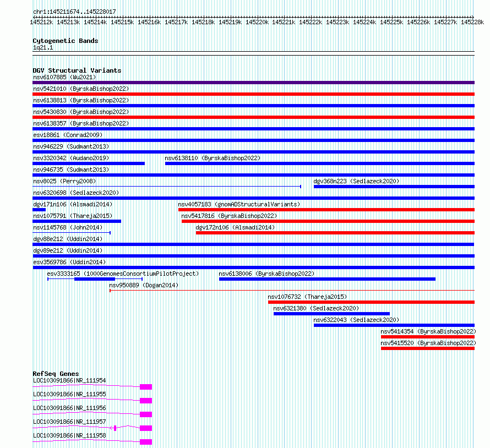Select dgv89e212 (Uddin2014) label
This screenshot has height=448, width=490.
(x=68, y=250)
